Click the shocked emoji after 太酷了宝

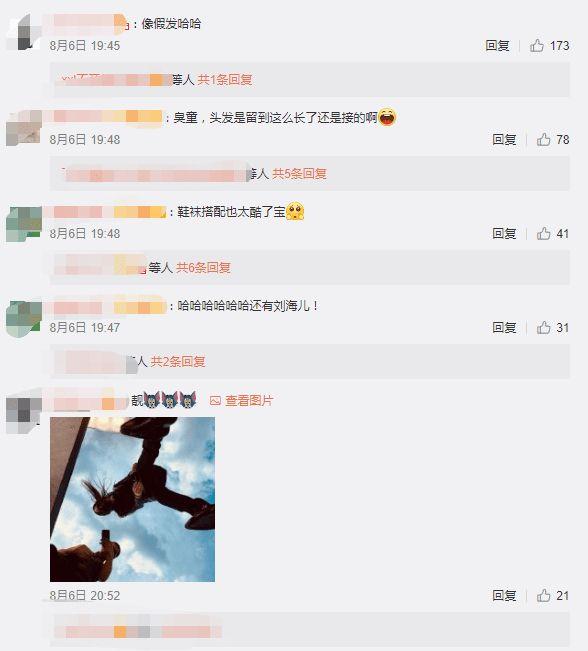(x=295, y=211)
